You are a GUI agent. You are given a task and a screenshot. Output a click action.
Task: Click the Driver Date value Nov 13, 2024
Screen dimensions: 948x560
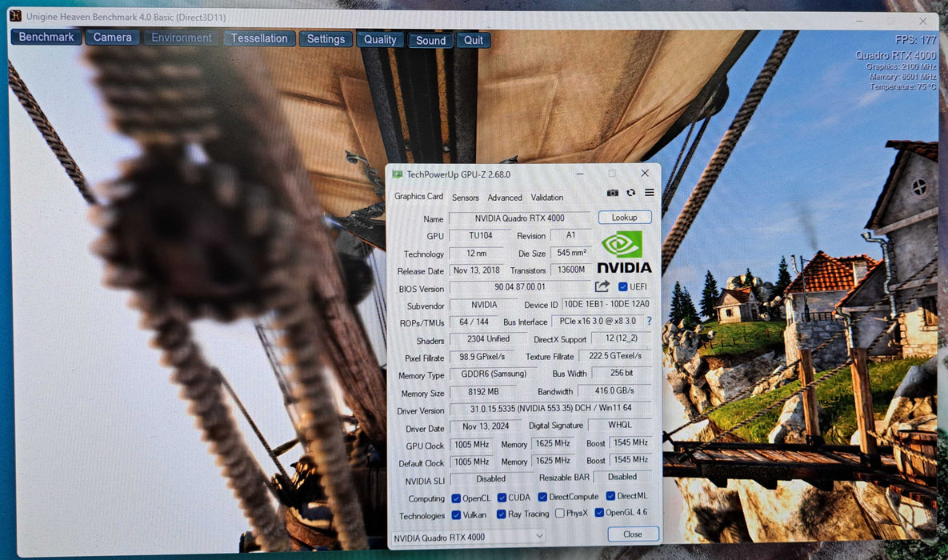(486, 426)
